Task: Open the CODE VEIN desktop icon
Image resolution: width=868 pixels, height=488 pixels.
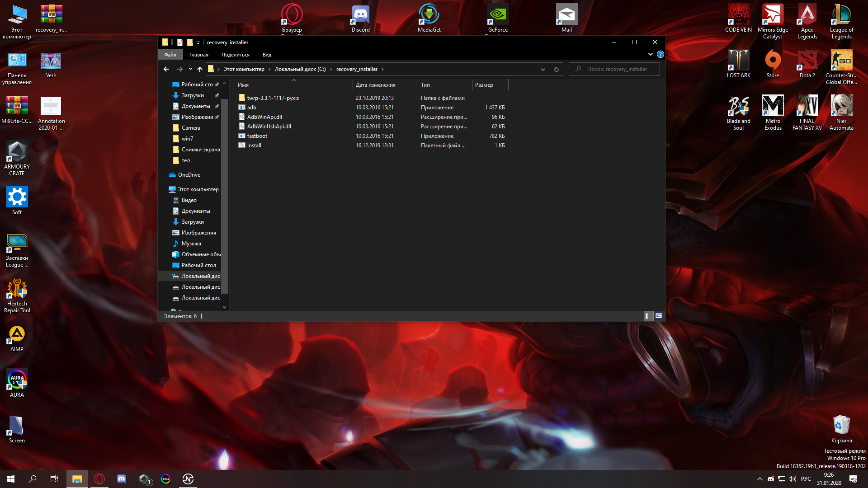Action: (x=738, y=18)
